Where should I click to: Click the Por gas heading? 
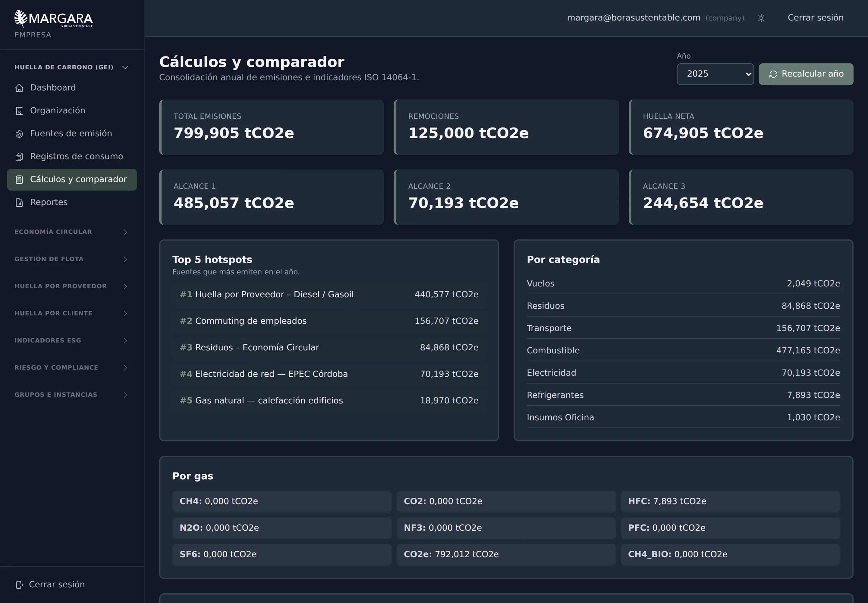[x=193, y=476]
